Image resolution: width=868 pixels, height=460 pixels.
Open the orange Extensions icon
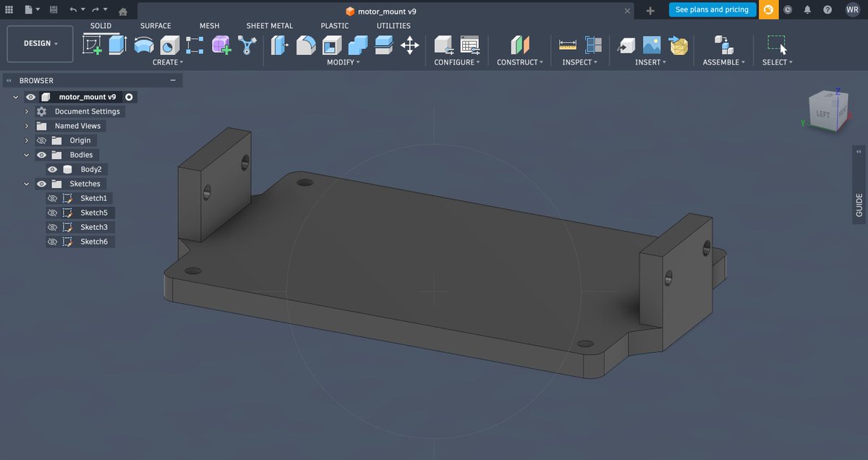click(768, 10)
